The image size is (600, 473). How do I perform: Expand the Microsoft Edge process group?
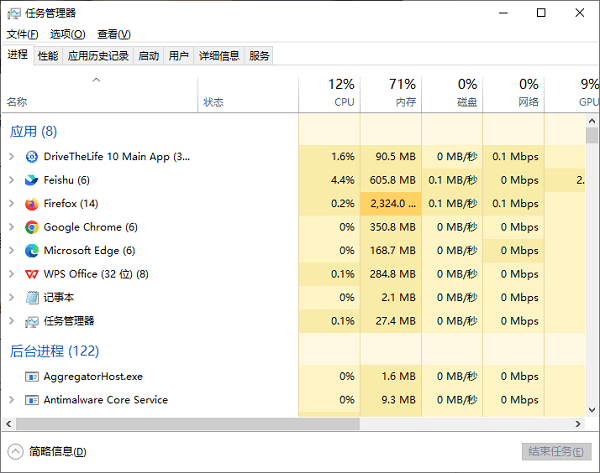tap(11, 251)
